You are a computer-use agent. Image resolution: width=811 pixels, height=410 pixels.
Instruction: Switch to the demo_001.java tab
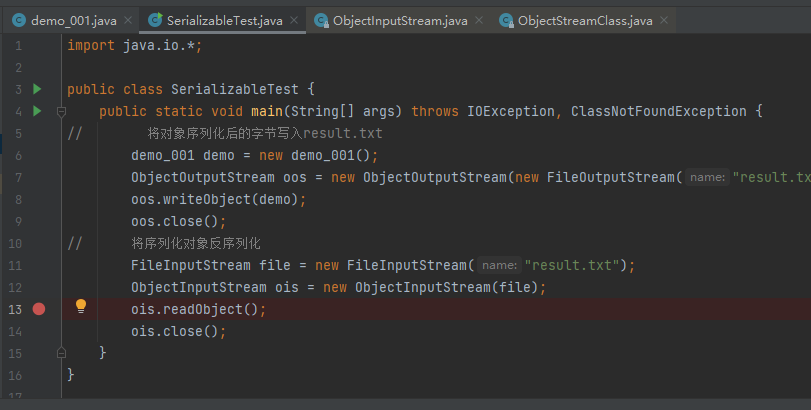pos(73,21)
